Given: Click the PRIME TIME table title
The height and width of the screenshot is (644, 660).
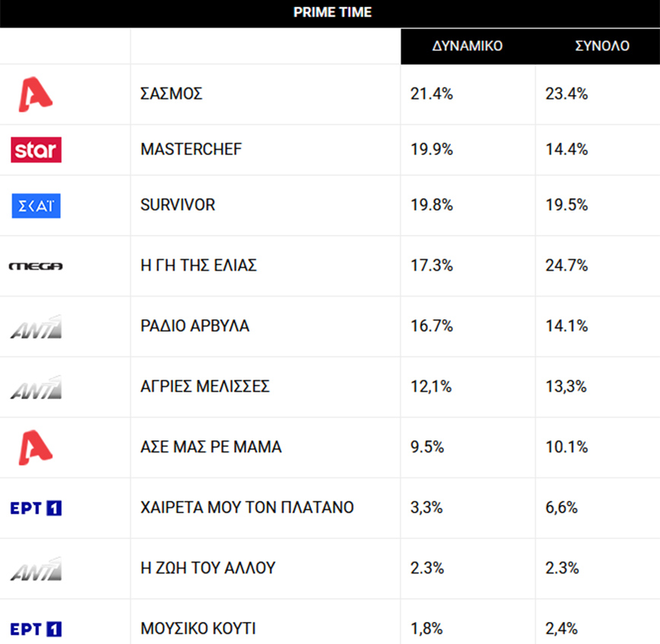Looking at the screenshot, I should coord(332,12).
